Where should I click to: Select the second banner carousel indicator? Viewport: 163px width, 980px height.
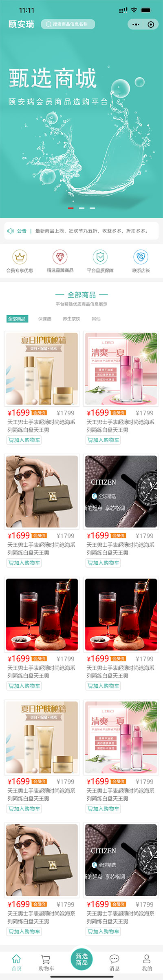click(x=81, y=208)
